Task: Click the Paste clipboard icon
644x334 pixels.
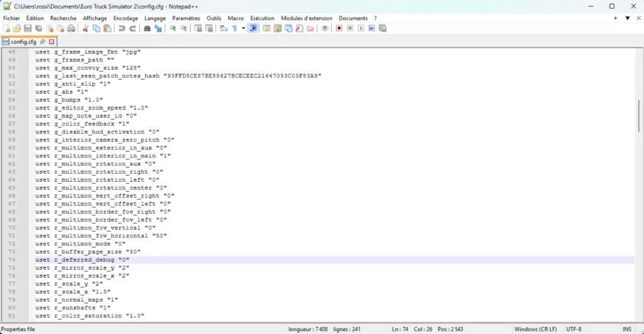Action: pyautogui.click(x=107, y=28)
